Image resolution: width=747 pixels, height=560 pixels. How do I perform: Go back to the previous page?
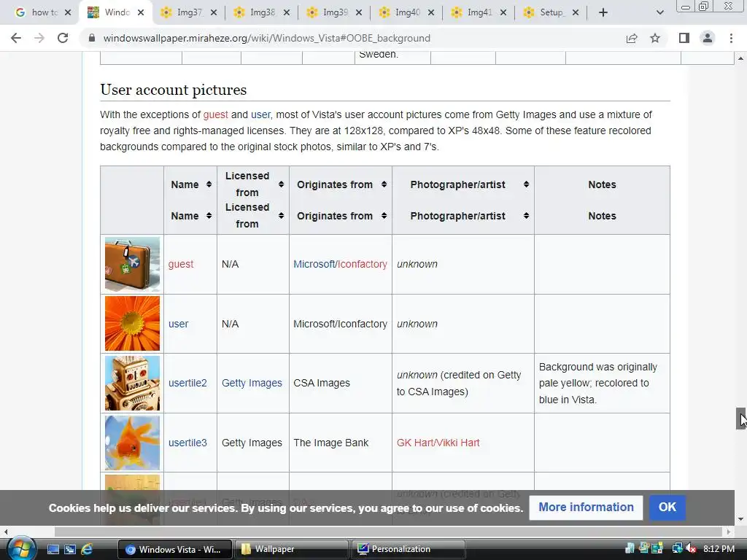pyautogui.click(x=16, y=38)
